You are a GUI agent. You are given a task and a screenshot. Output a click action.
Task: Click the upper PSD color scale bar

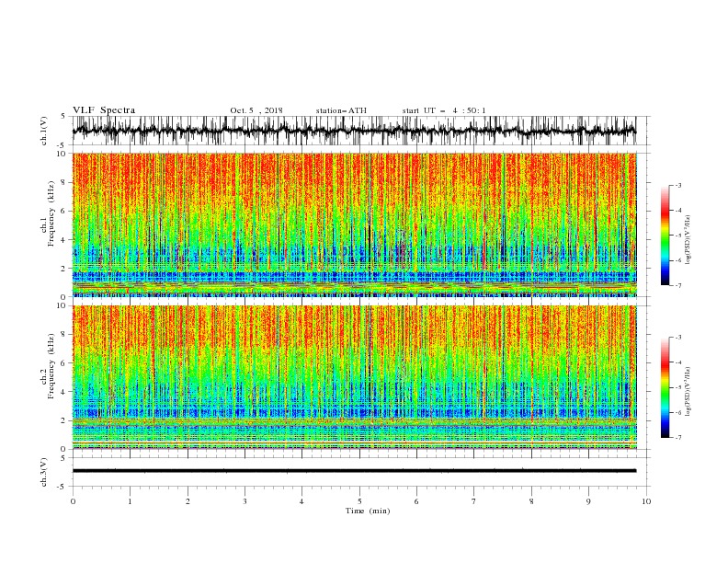[x=665, y=236]
